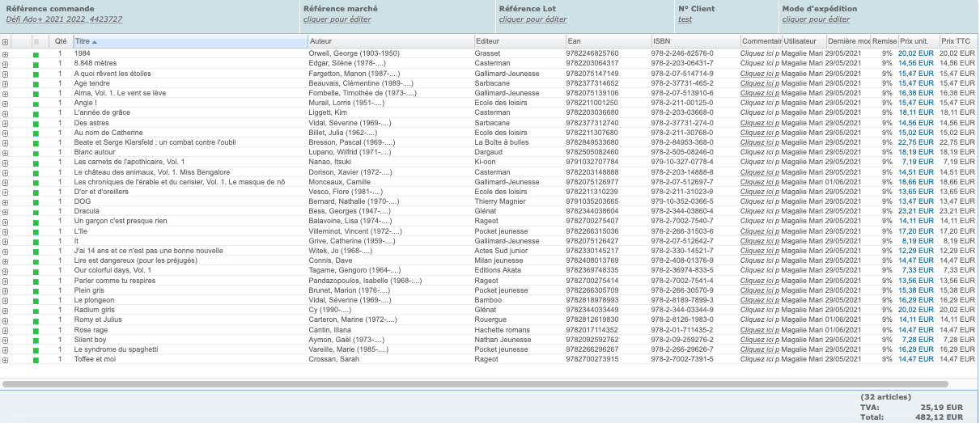980x423 pixels.
Task: Click the green status icon for Le plongeon
Action: pos(36,300)
